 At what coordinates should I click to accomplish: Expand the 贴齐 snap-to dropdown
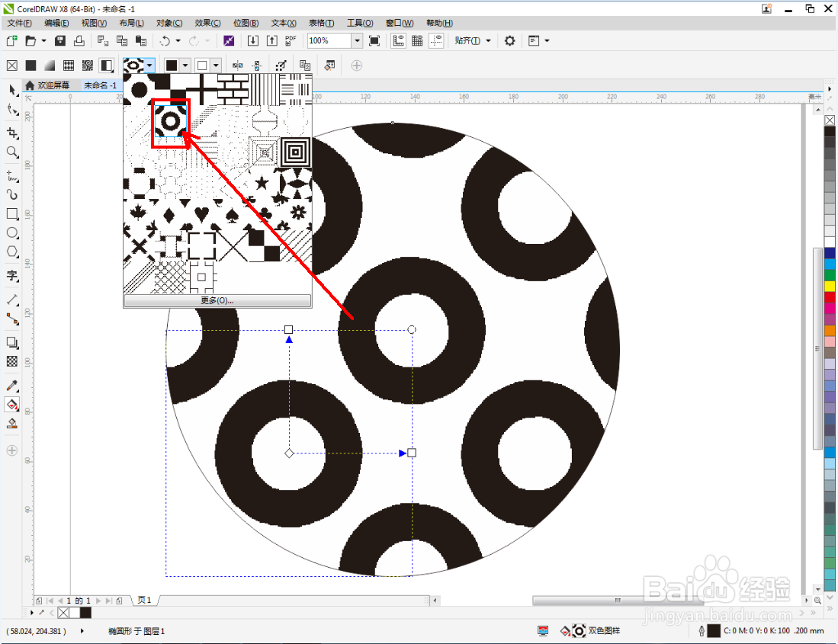(x=489, y=40)
